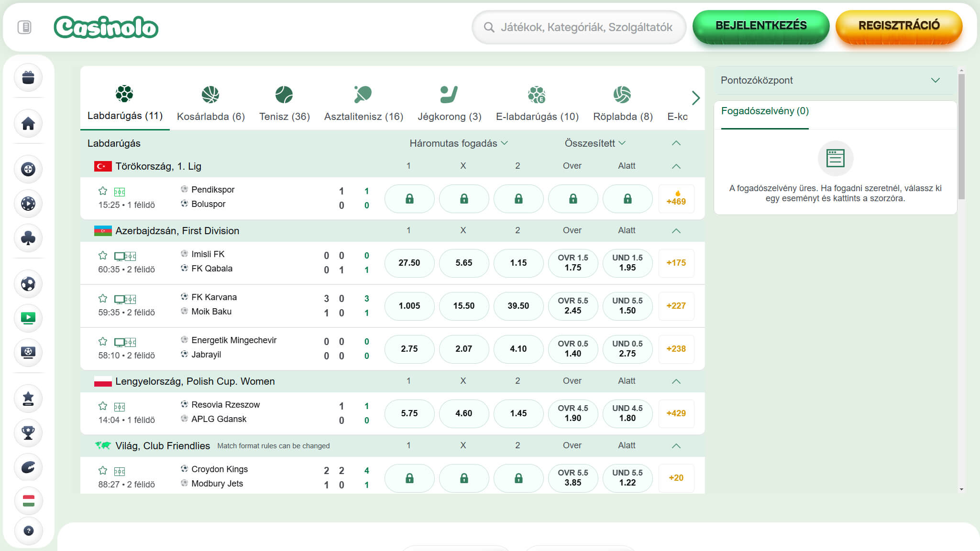This screenshot has height=551, width=980.
Task: Open the Háromutas fogadás dropdown
Action: (458, 143)
